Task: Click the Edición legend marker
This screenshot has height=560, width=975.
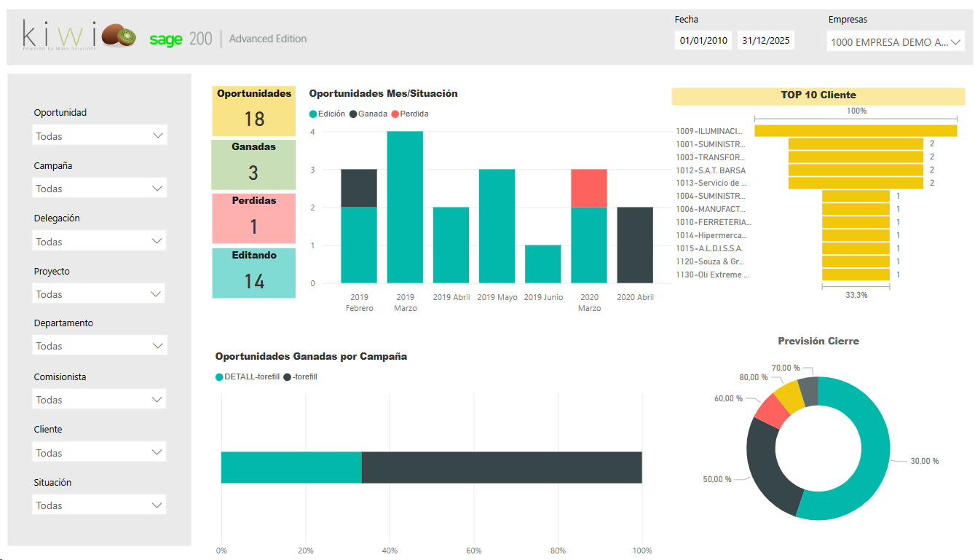Action: click(x=314, y=114)
